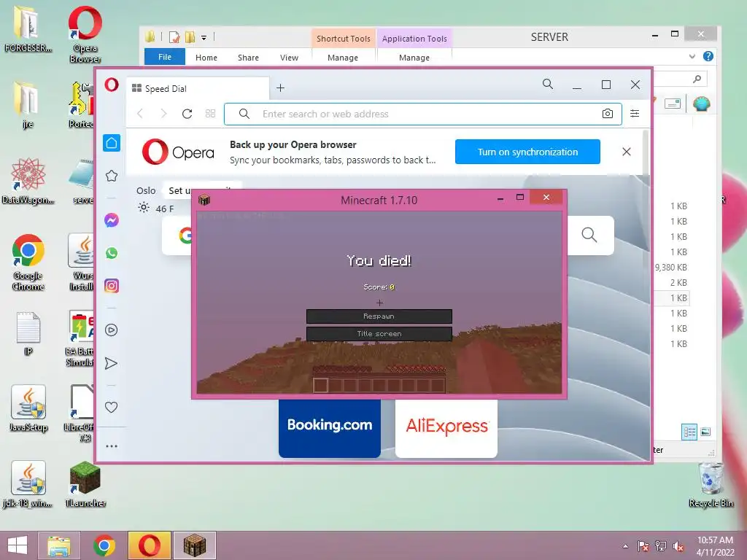The image size is (747, 560).
Task: Open Quick Access Toolbar dropdown arrow
Action: 204,37
